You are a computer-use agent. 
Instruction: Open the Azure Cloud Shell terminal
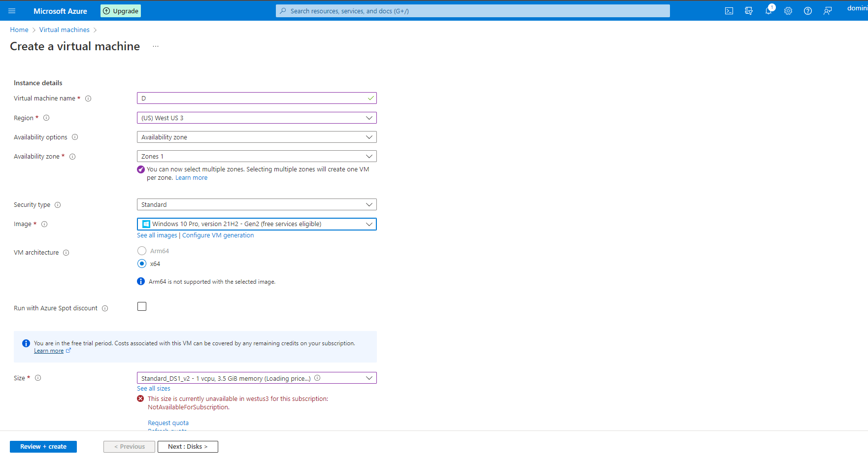[729, 10]
